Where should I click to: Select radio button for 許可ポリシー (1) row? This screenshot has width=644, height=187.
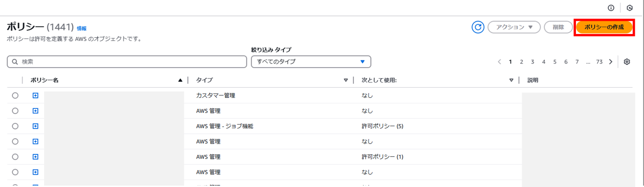click(x=15, y=157)
